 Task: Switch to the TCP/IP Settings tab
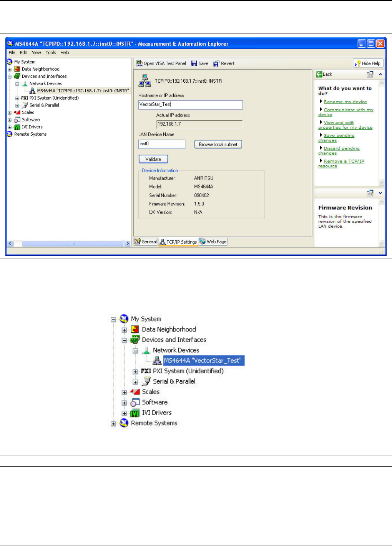(178, 242)
